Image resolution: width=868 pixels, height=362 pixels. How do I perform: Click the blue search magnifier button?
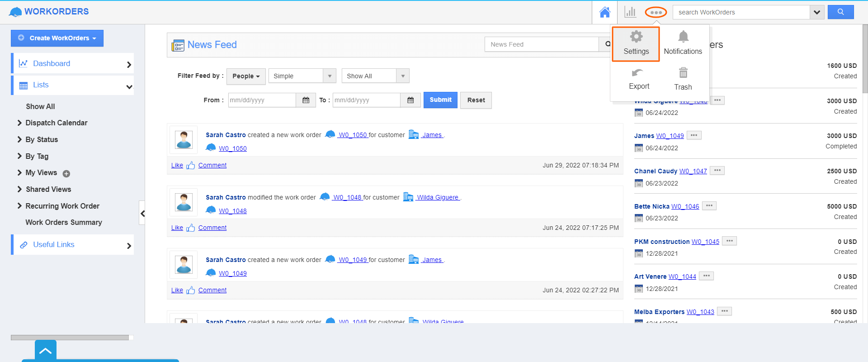(840, 12)
